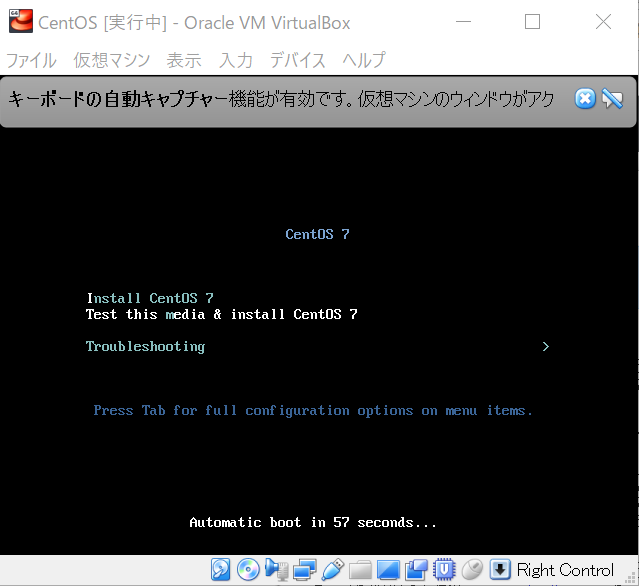Click the USB devices status icon
Image resolution: width=639 pixels, height=586 pixels.
(333, 569)
